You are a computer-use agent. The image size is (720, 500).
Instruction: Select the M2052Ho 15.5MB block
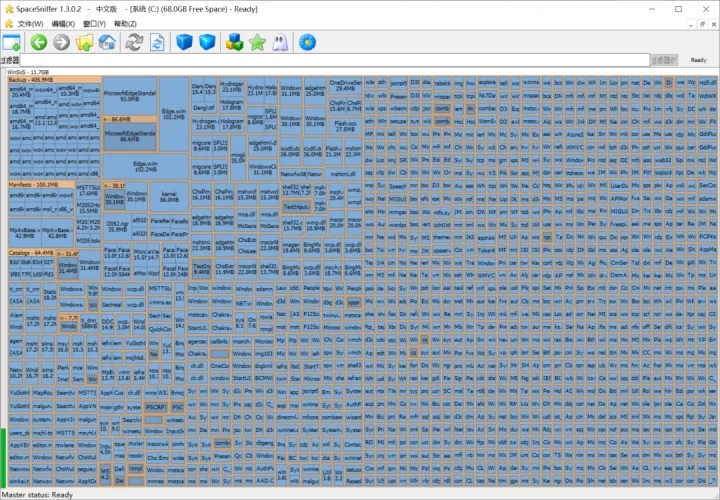[88, 208]
